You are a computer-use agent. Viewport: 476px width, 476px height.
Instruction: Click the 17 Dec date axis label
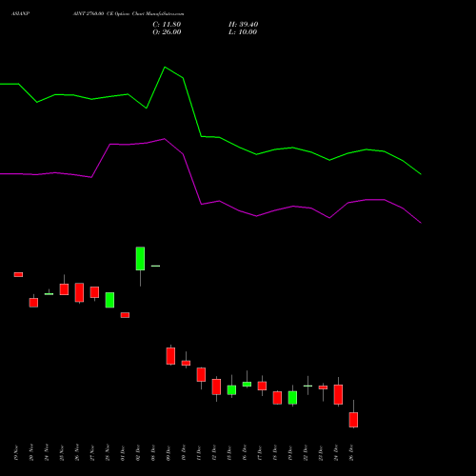(x=260, y=453)
